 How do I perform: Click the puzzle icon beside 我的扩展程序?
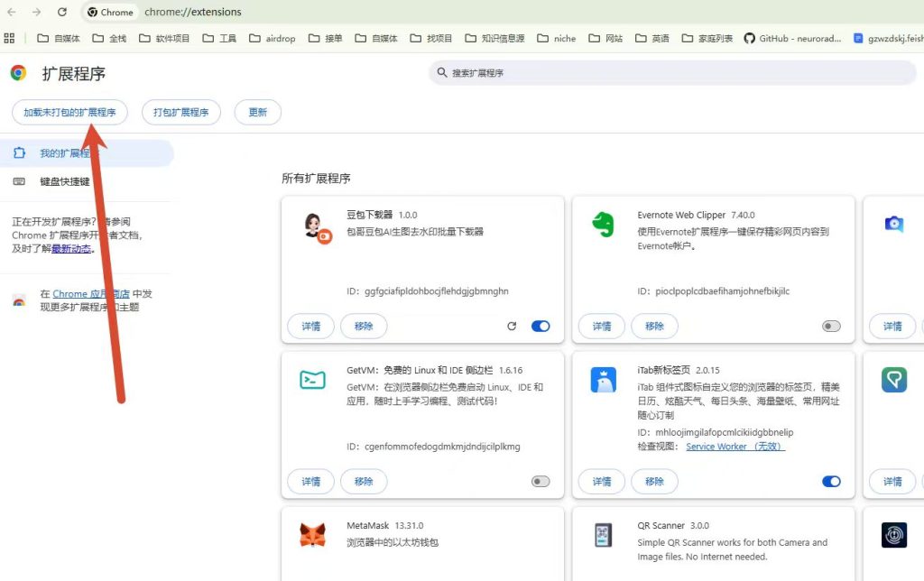[19, 153]
